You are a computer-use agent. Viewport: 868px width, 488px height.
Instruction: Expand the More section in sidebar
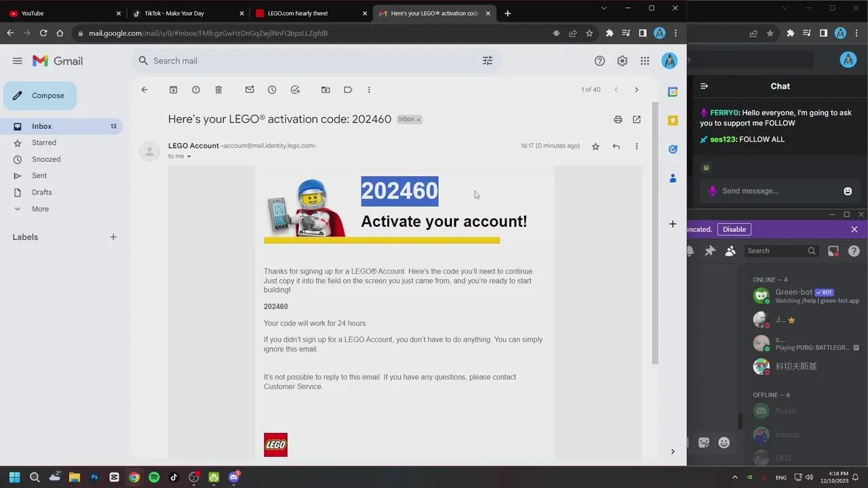coord(40,209)
